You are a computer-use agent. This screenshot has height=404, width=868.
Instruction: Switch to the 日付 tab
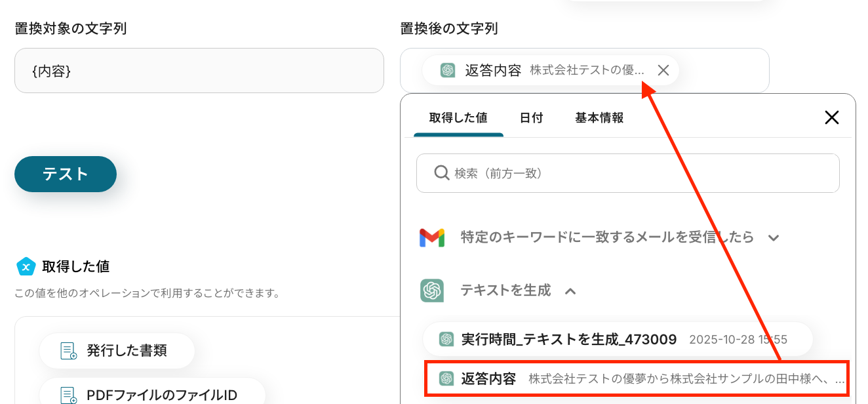pyautogui.click(x=531, y=118)
